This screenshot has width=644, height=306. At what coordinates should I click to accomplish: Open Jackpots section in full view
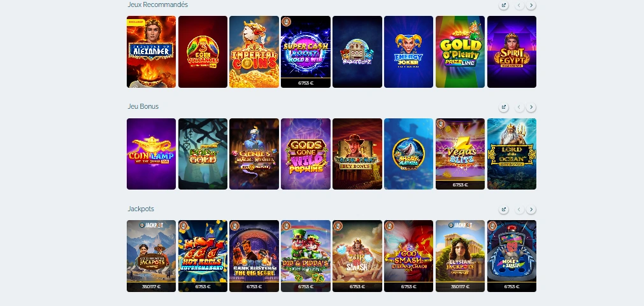(503, 209)
